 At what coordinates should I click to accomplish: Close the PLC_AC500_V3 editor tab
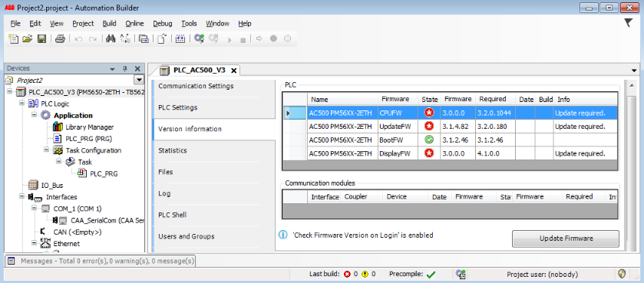pos(233,71)
